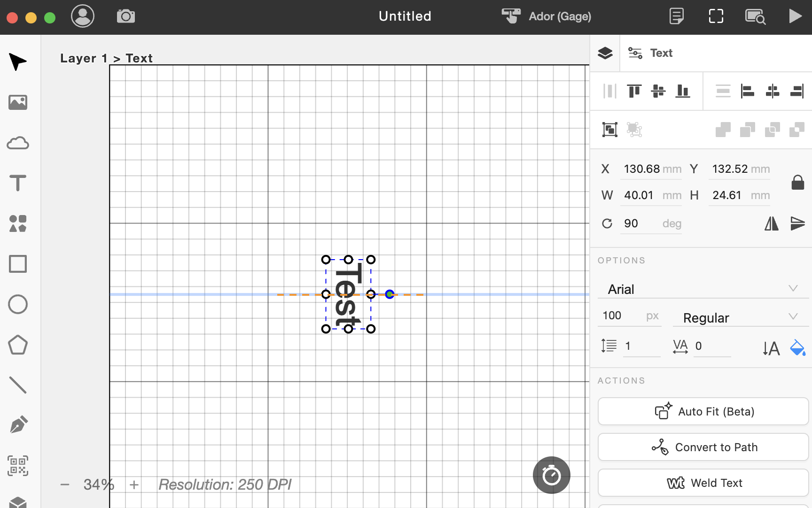Select the Rectangle tool
The height and width of the screenshot is (508, 812).
pyautogui.click(x=18, y=264)
